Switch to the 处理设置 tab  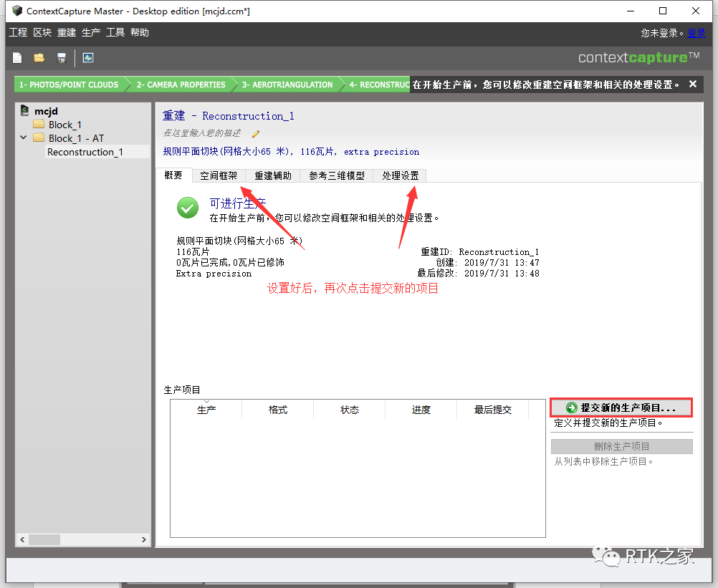pos(401,175)
